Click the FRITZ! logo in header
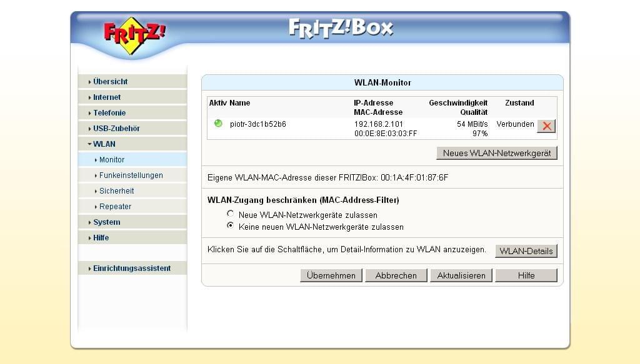The height and width of the screenshot is (364, 640). coord(134,35)
